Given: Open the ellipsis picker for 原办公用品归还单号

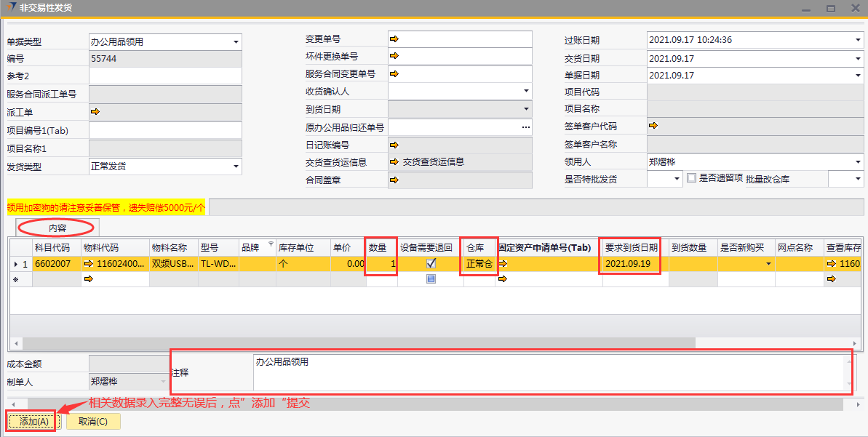Looking at the screenshot, I should tap(526, 127).
